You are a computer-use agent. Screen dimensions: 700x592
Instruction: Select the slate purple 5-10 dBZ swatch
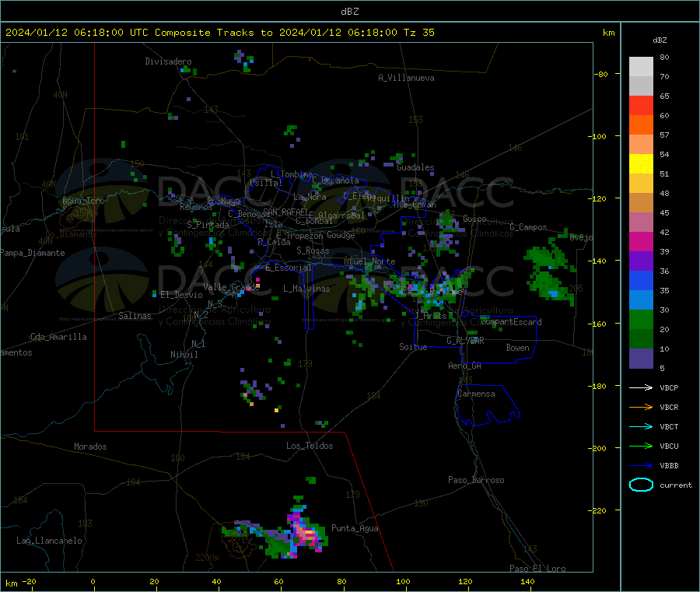tap(641, 359)
